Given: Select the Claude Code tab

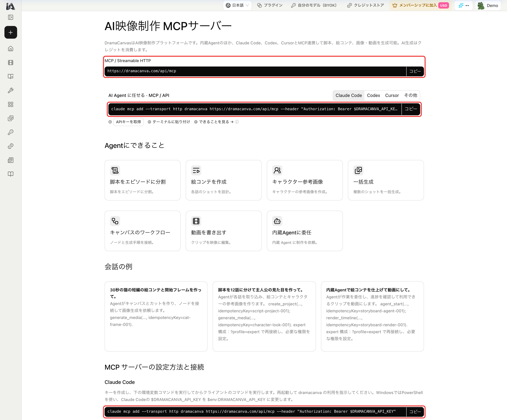Looking at the screenshot, I should [349, 95].
